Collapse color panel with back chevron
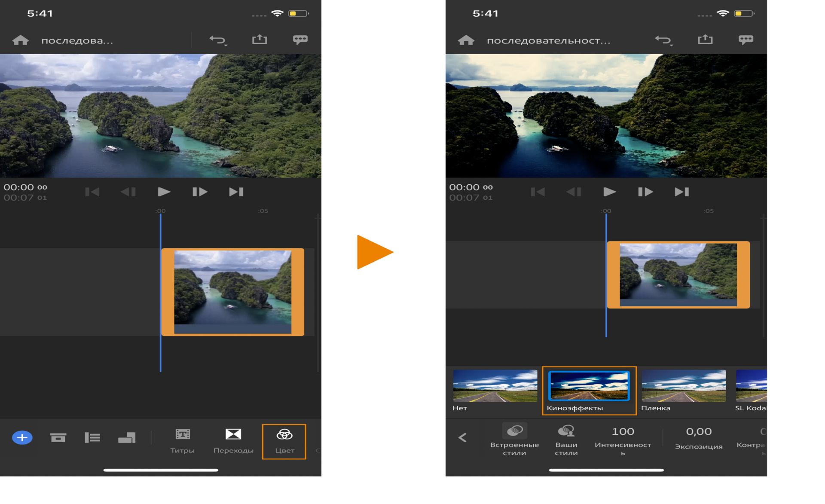This screenshot has width=825, height=504. tap(462, 437)
